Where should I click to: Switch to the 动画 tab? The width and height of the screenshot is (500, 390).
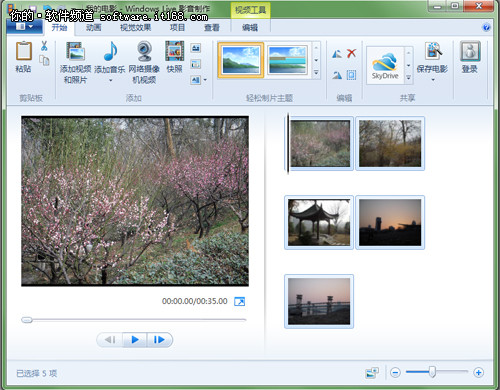pyautogui.click(x=93, y=27)
